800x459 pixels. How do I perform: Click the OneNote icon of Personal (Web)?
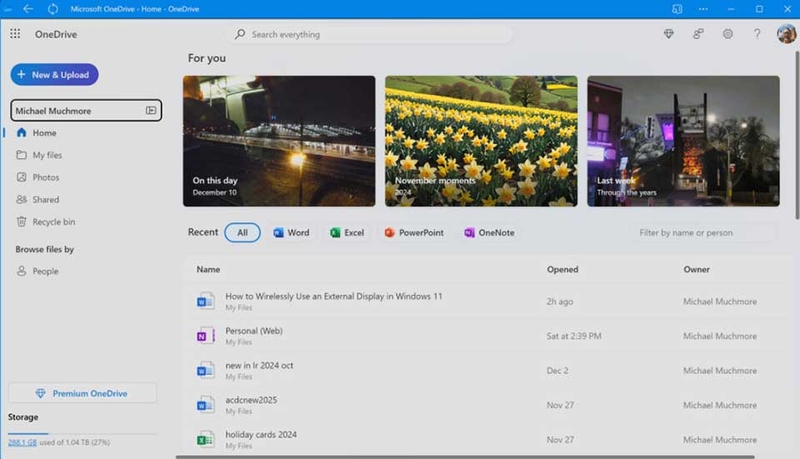pos(205,336)
